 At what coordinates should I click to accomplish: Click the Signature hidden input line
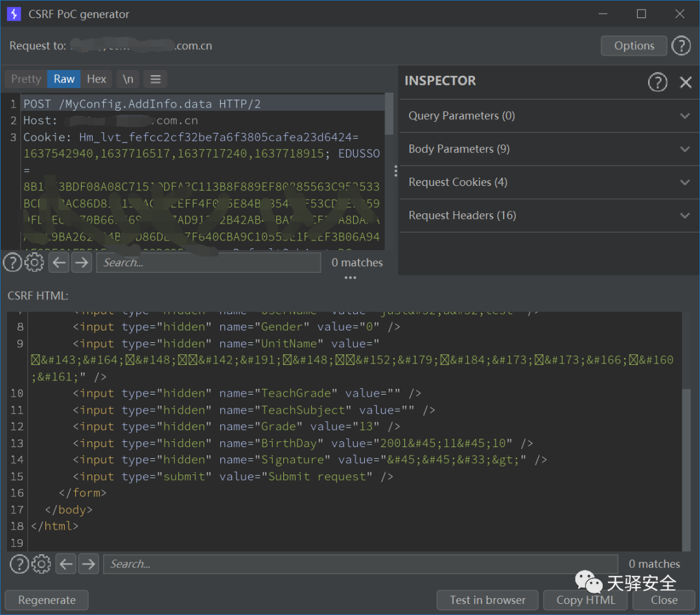(x=310, y=459)
